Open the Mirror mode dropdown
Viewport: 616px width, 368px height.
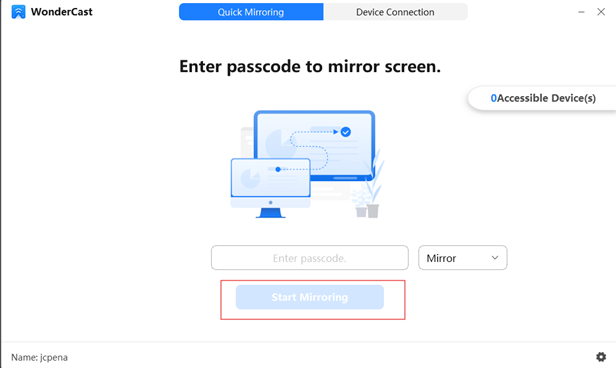(462, 258)
